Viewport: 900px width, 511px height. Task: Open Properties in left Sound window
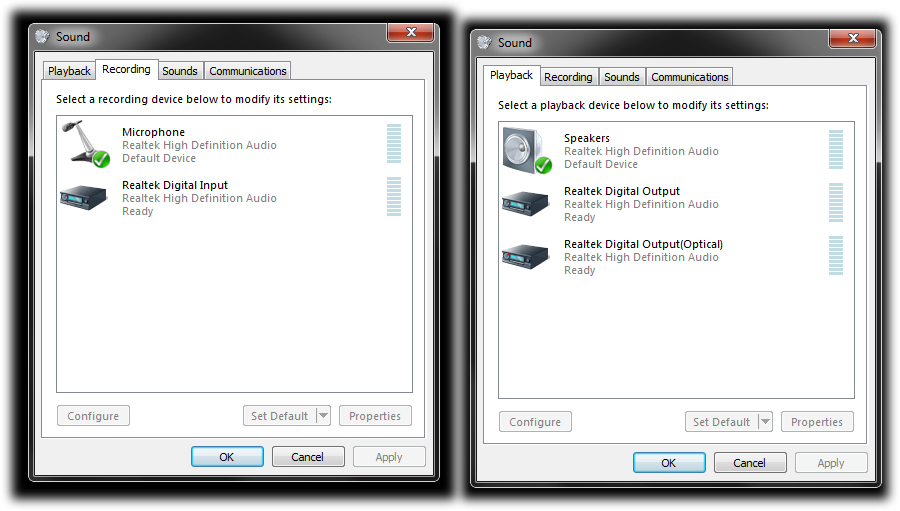[375, 416]
